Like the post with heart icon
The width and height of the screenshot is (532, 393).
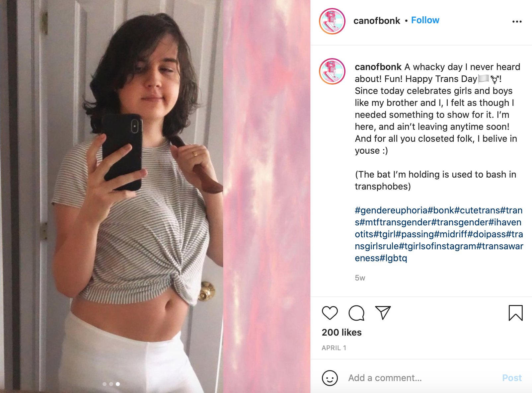coord(330,313)
